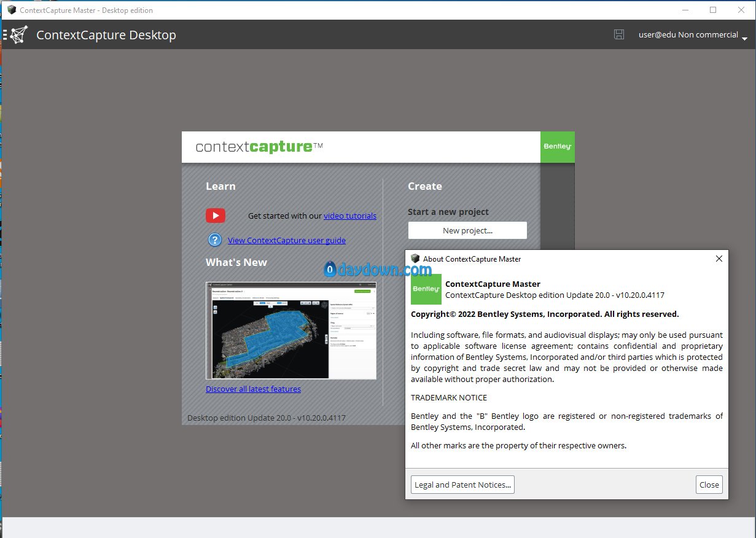Click the app cube icon in the main title bar

pyautogui.click(x=11, y=10)
